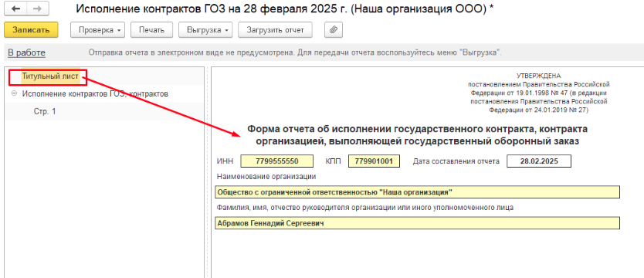Screen dimensions: 644x278
Task: Click the Дата составления отчета label
Action: (x=456, y=161)
